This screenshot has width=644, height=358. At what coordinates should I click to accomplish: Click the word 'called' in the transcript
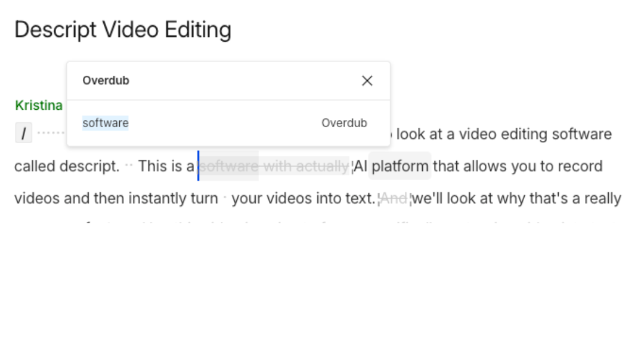click(35, 166)
